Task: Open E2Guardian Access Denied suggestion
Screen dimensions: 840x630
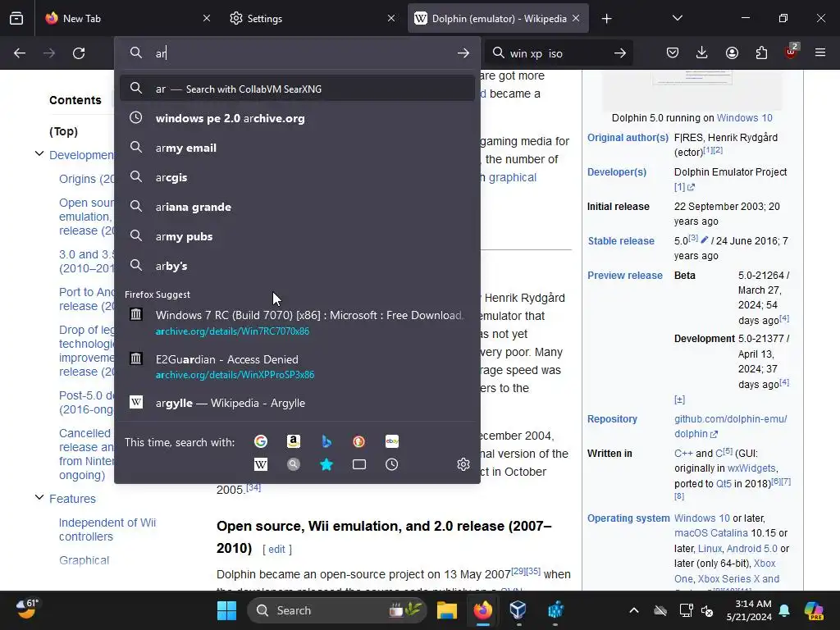Action: click(297, 367)
